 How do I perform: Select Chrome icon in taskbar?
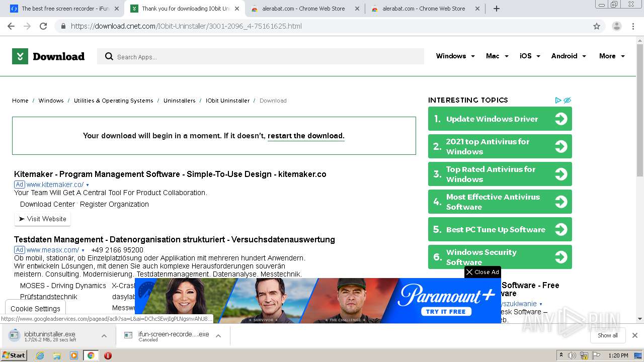click(91, 355)
